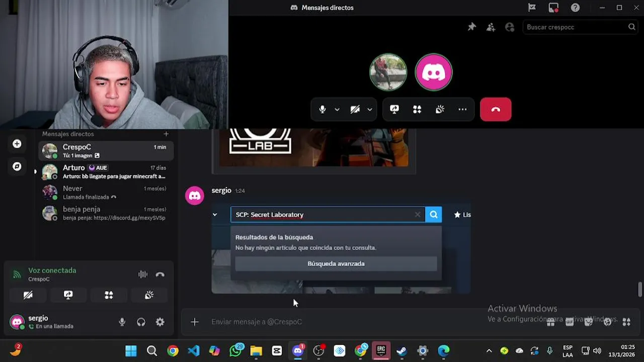Image resolution: width=644 pixels, height=362 pixels.
Task: Click the chat scrollbar thumb
Action: point(640,290)
